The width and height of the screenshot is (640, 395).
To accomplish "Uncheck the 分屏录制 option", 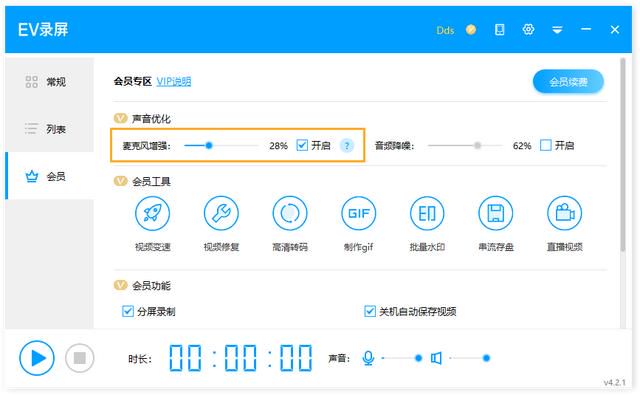I will click(x=128, y=311).
